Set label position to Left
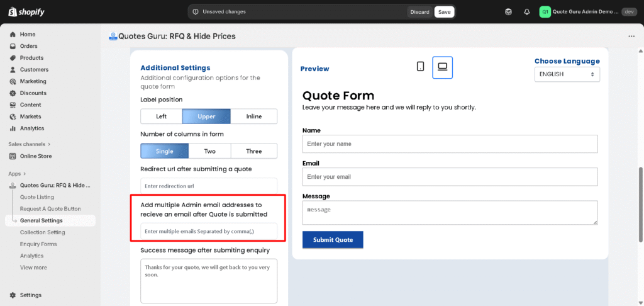The image size is (644, 306). pos(161,116)
